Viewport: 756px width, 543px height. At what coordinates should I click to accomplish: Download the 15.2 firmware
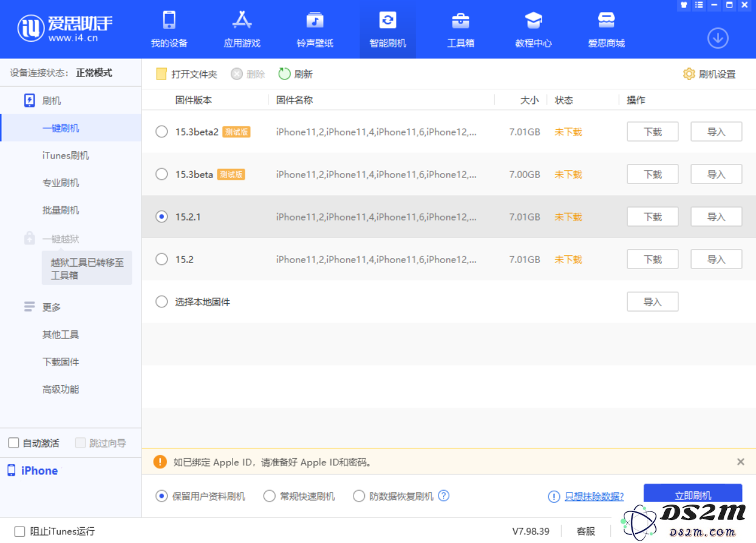(653, 259)
